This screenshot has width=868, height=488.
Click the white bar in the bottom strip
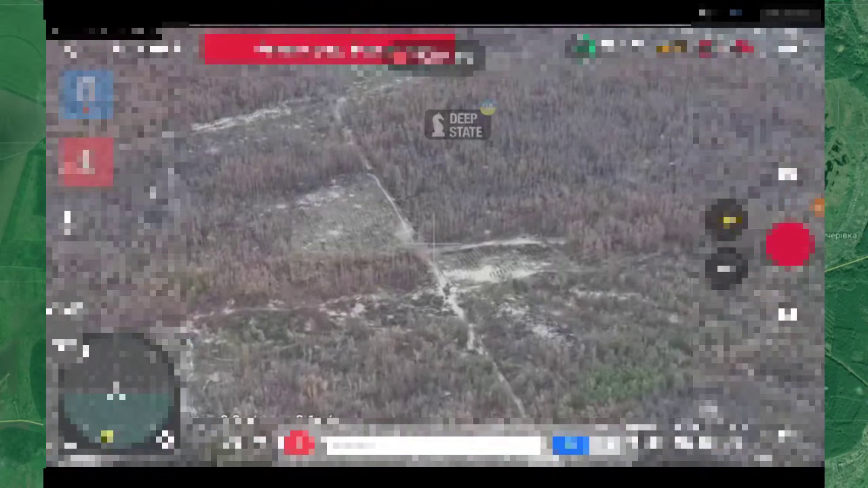click(433, 445)
